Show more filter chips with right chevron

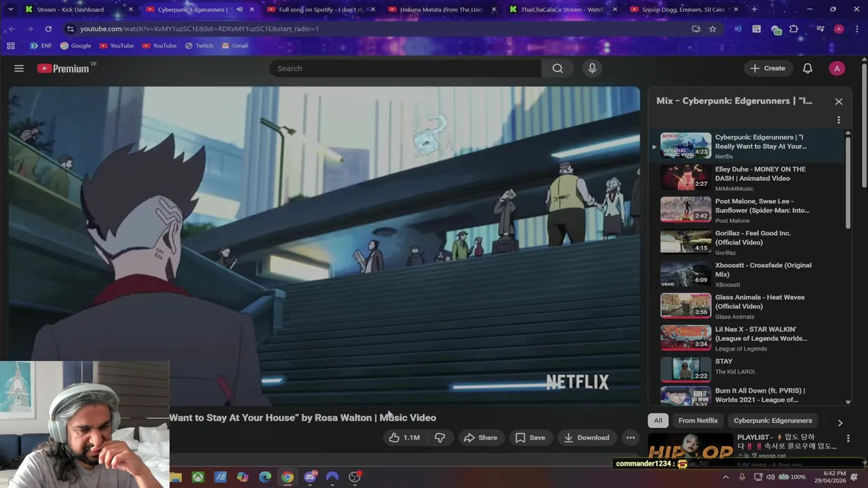tap(840, 423)
